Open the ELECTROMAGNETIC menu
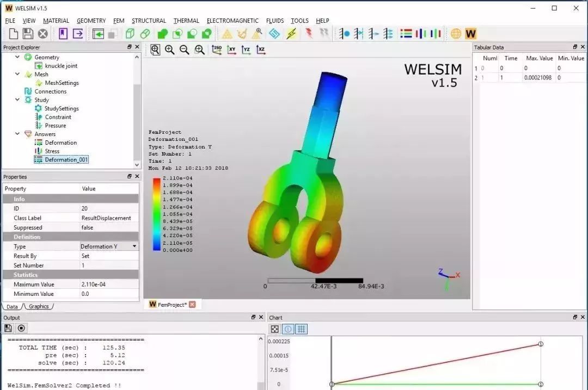Image resolution: width=588 pixels, height=390 pixels. pos(232,21)
